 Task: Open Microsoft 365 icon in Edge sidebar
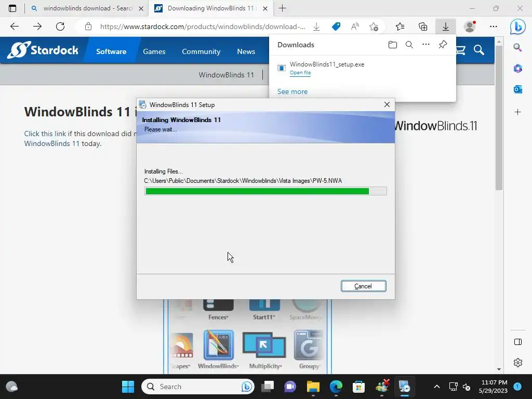pos(517,69)
